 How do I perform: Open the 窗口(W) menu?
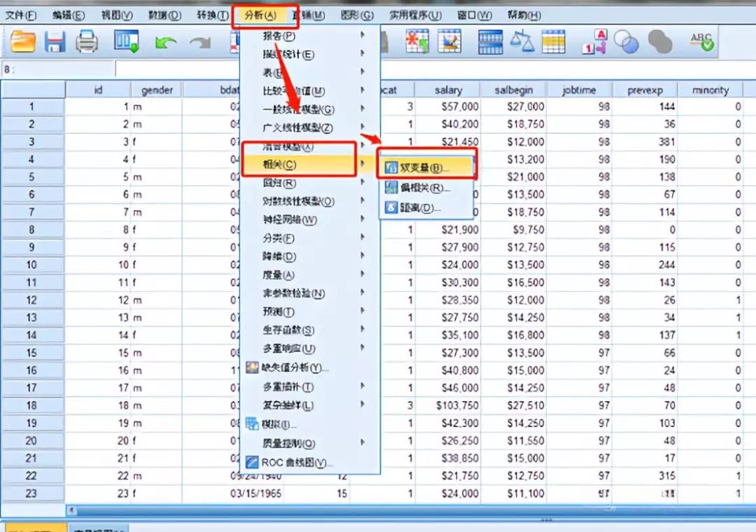coord(475,15)
